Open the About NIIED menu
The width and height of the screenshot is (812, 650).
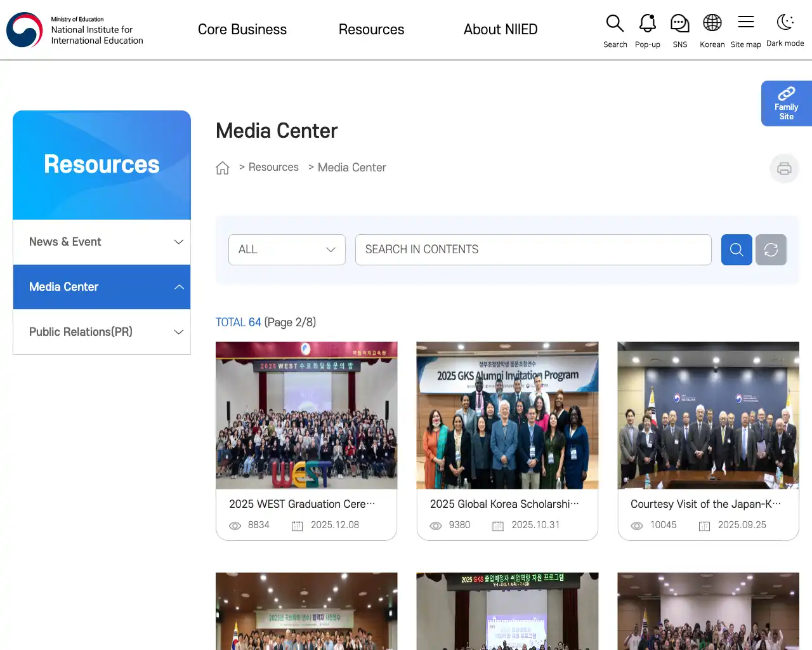tap(501, 29)
